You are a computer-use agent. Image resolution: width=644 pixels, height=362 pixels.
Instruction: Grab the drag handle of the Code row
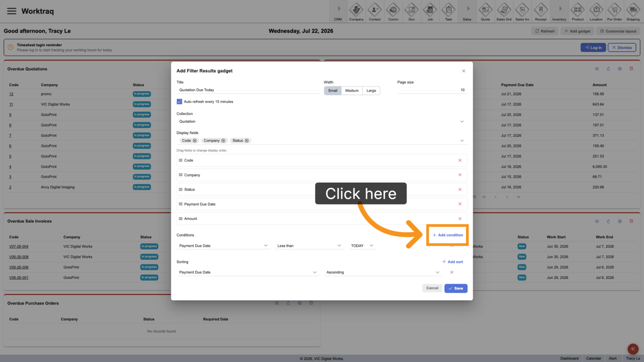coord(181,160)
